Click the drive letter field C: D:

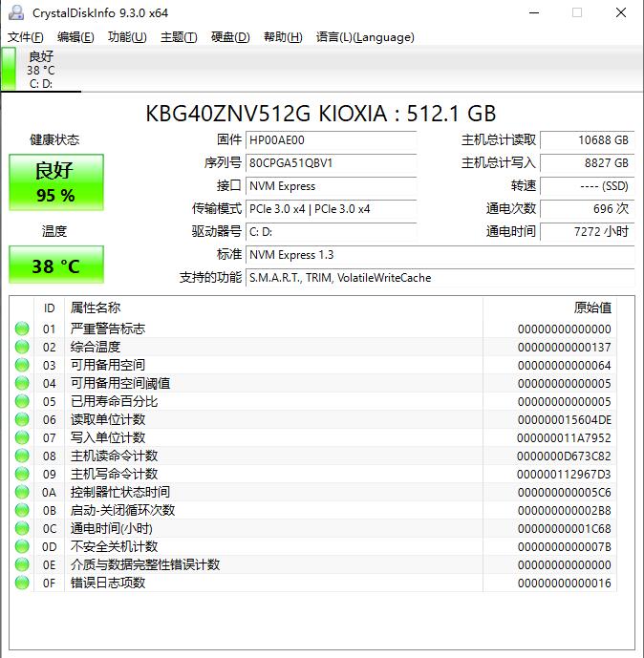331,232
